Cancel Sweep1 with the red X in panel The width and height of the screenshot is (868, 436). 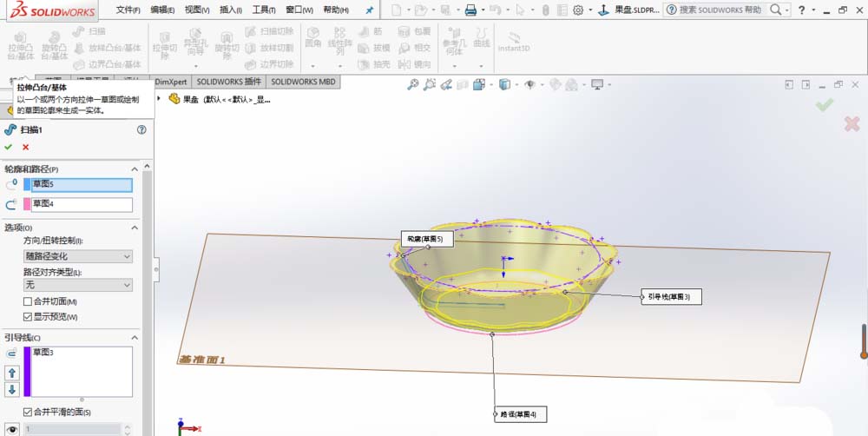click(25, 147)
